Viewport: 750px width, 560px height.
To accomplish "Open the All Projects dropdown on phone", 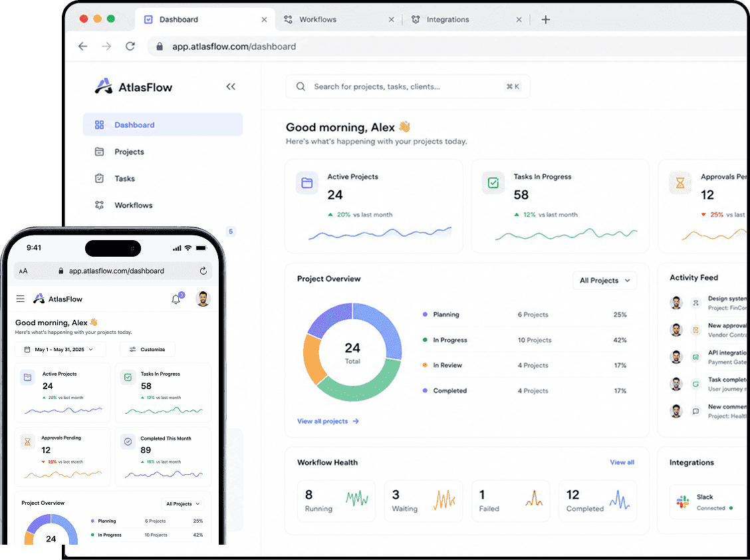I will pyautogui.click(x=184, y=503).
